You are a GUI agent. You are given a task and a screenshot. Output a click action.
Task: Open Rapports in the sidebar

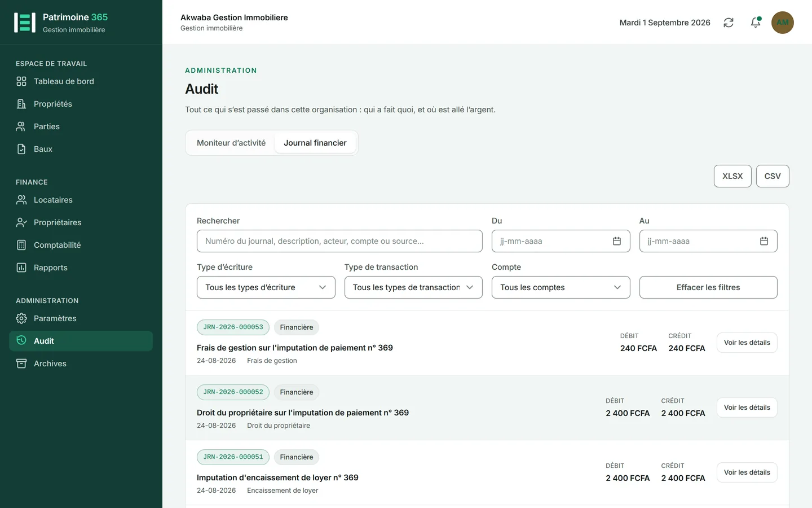pos(81,268)
